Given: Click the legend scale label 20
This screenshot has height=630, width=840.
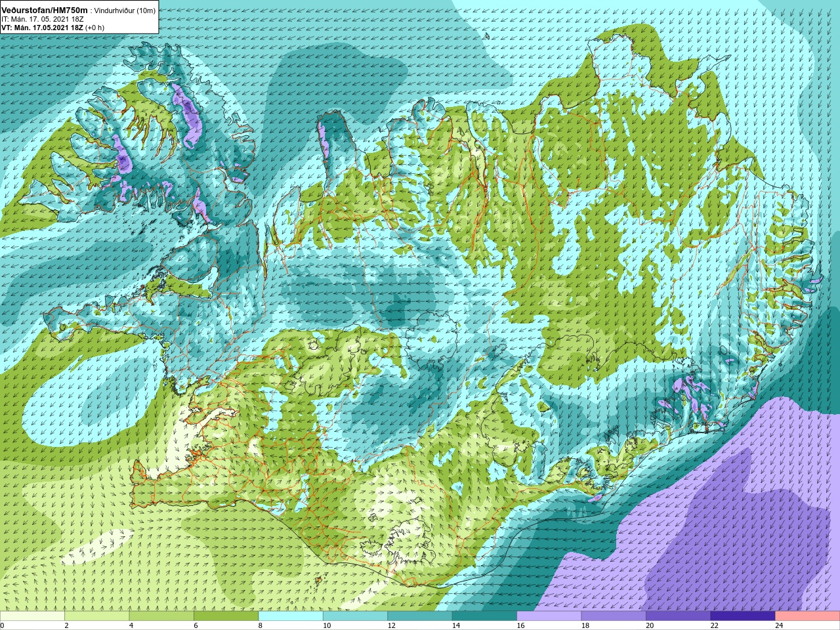Looking at the screenshot, I should (x=649, y=625).
